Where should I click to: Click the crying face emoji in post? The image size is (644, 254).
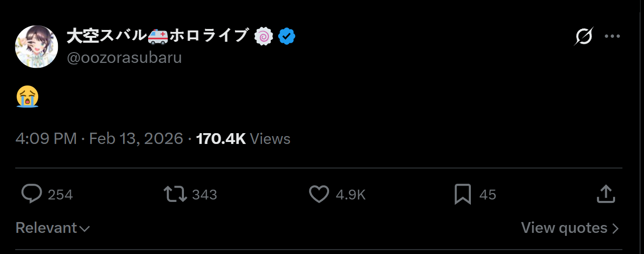[x=27, y=96]
